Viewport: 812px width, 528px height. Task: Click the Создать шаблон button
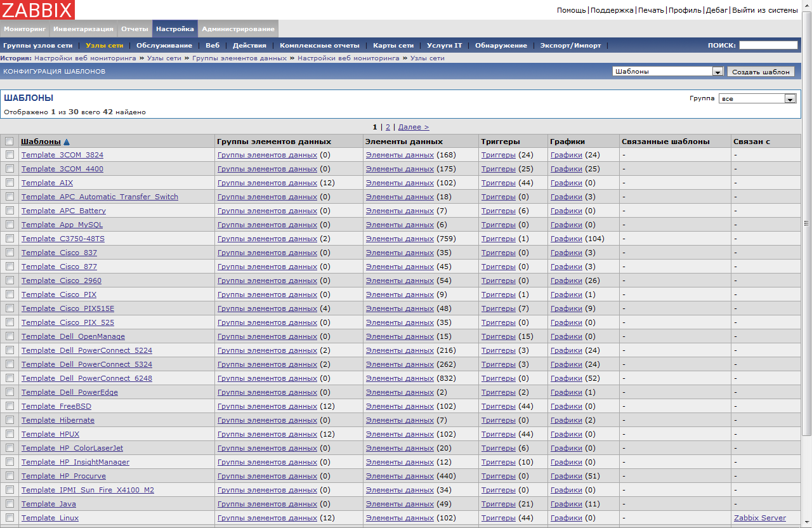pos(761,72)
